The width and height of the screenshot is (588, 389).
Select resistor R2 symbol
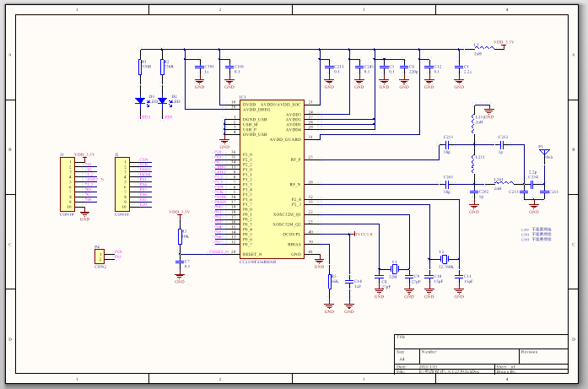[162, 68]
